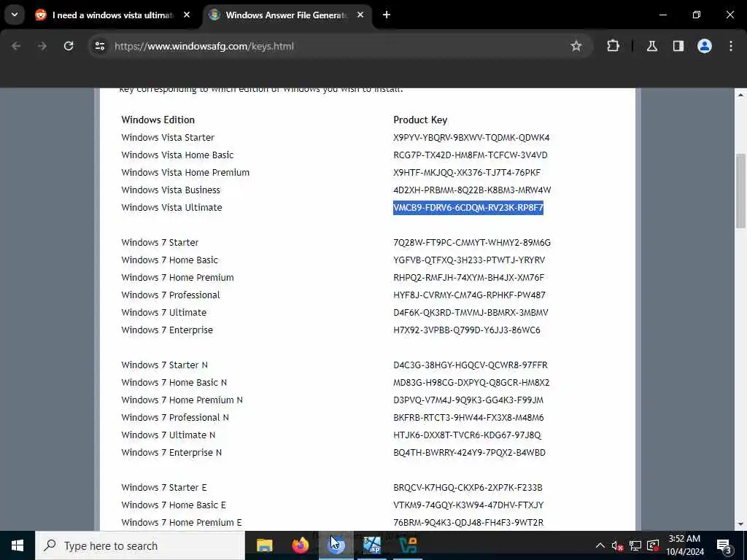Image resolution: width=747 pixels, height=560 pixels.
Task: Click the taskbar search box
Action: point(140,545)
